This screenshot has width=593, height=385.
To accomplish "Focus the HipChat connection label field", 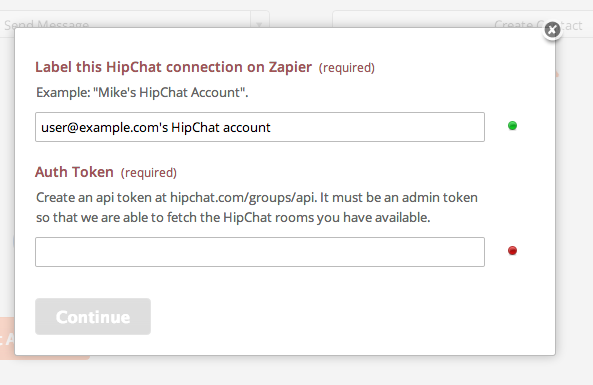I will [260, 127].
